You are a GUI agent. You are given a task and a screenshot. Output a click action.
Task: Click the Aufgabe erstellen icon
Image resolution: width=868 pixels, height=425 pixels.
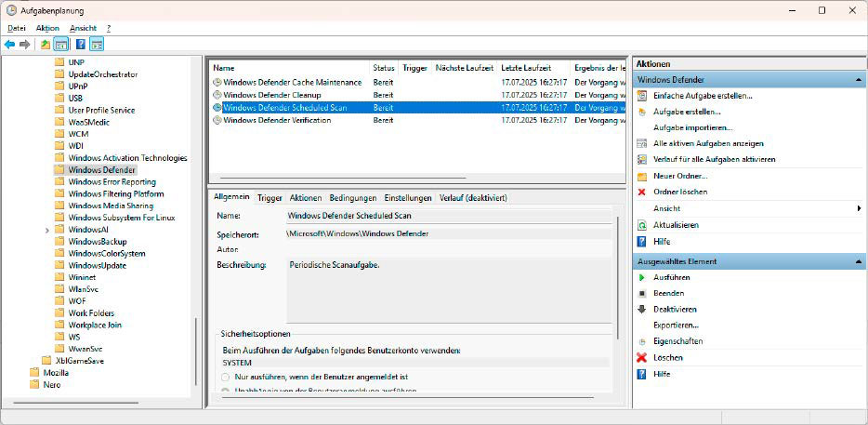tap(642, 112)
